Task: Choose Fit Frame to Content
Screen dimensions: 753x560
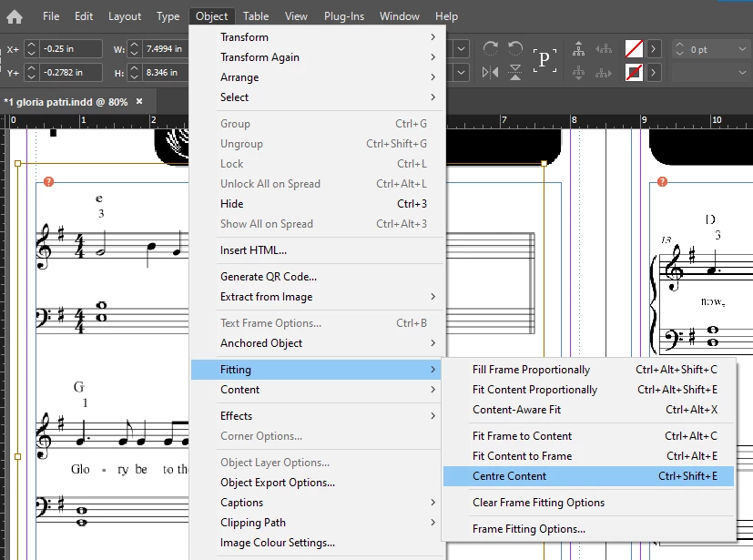Action: (x=589, y=436)
